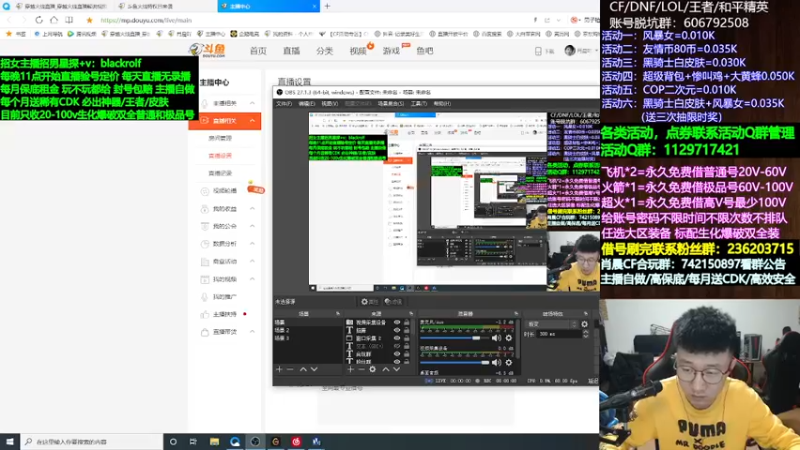
Task: Expand the 商业活动 sidebar section
Action: pos(252,261)
